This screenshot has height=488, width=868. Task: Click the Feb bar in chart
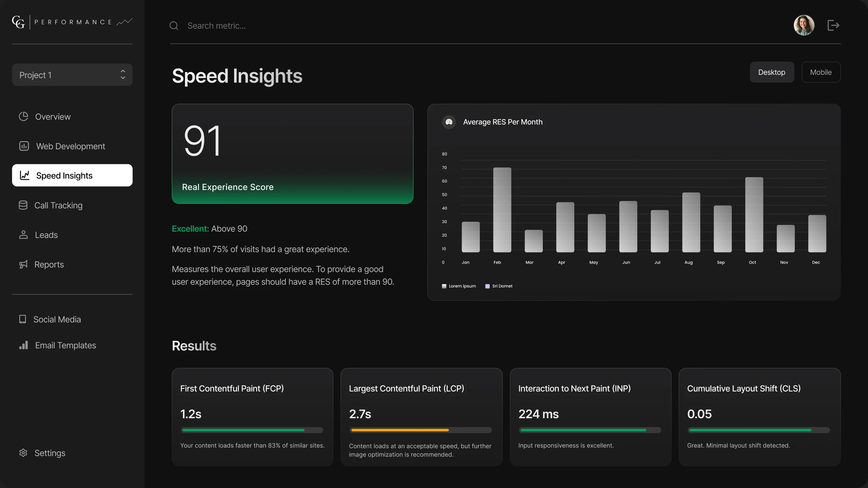pos(502,210)
